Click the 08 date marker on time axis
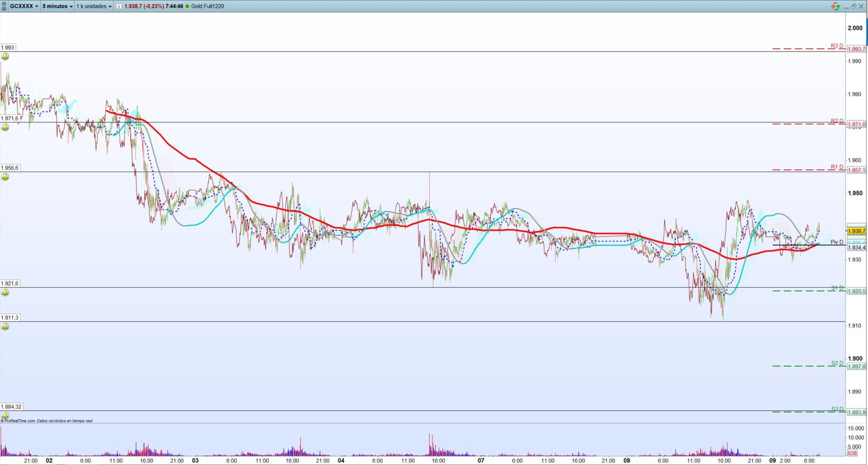This screenshot has width=868, height=465. pos(627,461)
